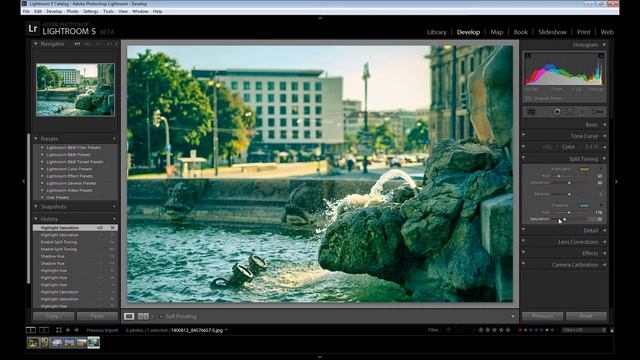The height and width of the screenshot is (360, 640).
Task: Toggle Lens Corrections panel on/off switch
Action: pyautogui.click(x=524, y=240)
